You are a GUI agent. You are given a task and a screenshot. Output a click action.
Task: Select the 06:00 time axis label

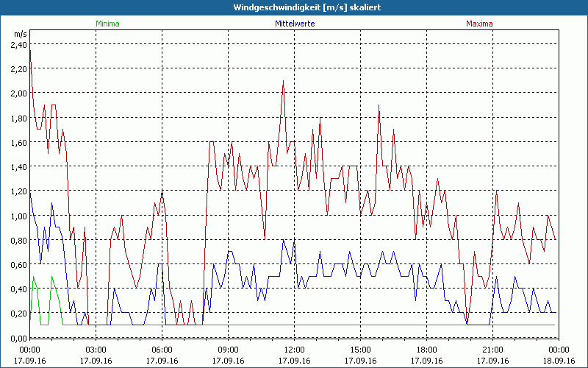(x=162, y=350)
